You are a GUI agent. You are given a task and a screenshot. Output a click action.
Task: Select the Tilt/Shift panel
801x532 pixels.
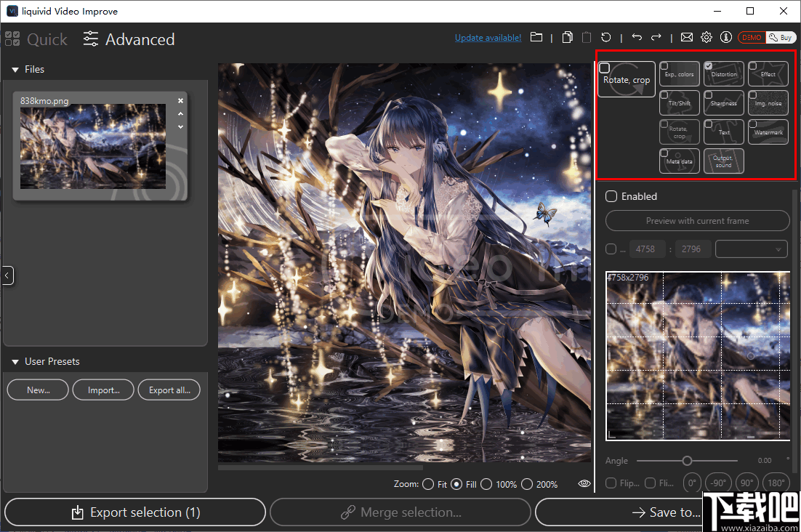(x=679, y=102)
